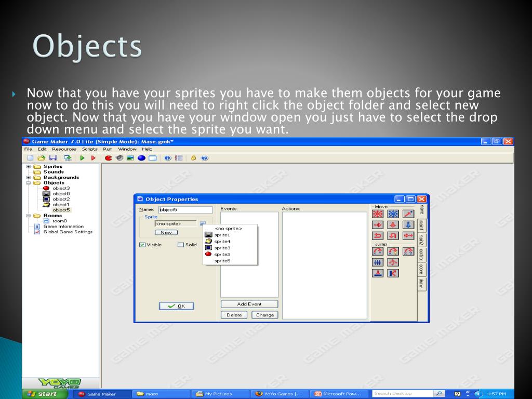Select the Set Friction action
532x399 pixels.
tap(408, 235)
